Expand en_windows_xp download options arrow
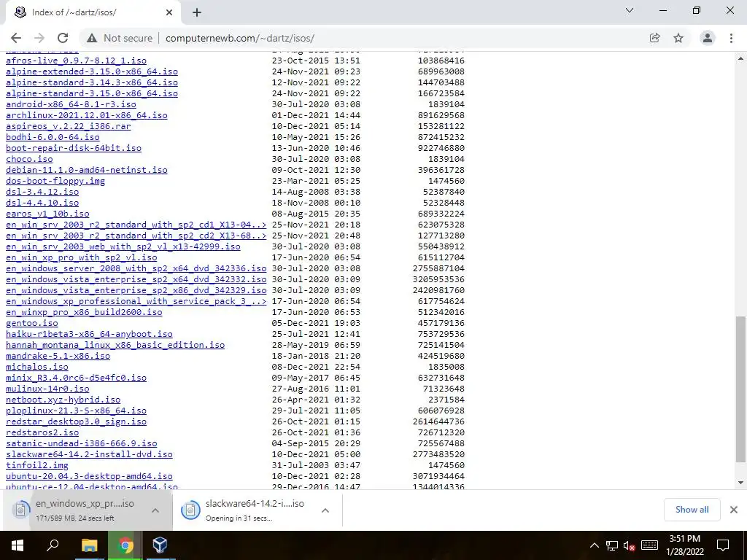747x560 pixels. [155, 510]
